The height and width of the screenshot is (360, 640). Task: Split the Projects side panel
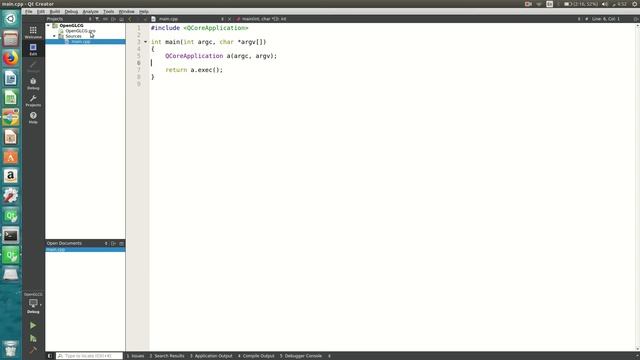tap(113, 19)
